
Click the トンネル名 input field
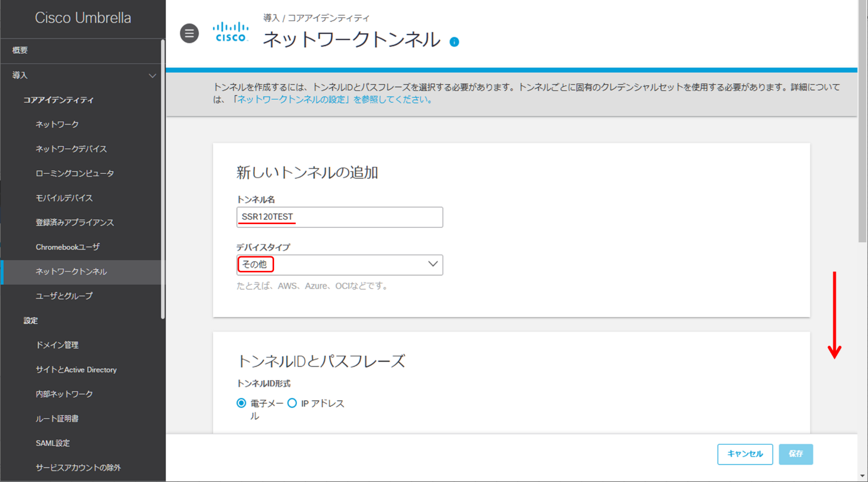(340, 217)
